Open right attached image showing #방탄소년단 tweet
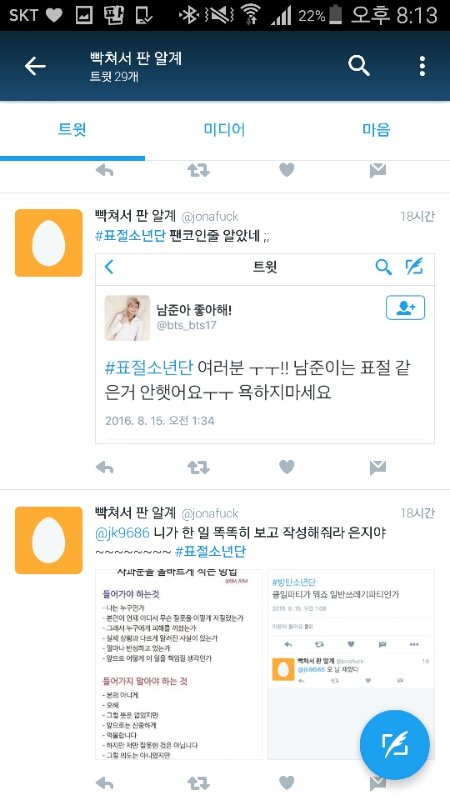The height and width of the screenshot is (800, 450). pyautogui.click(x=351, y=664)
